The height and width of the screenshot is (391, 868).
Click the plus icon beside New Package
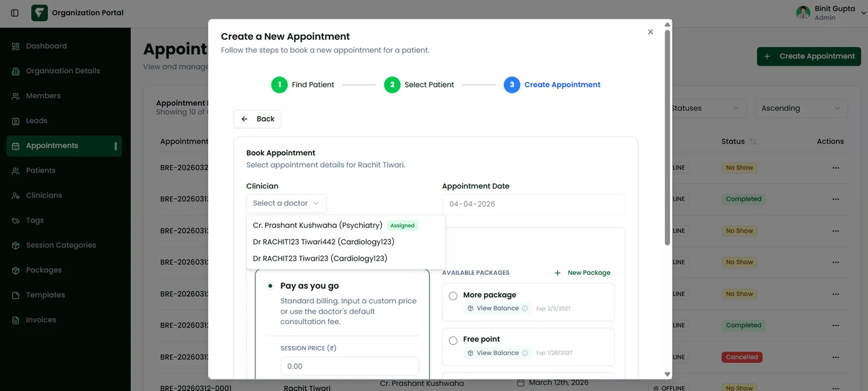click(558, 273)
